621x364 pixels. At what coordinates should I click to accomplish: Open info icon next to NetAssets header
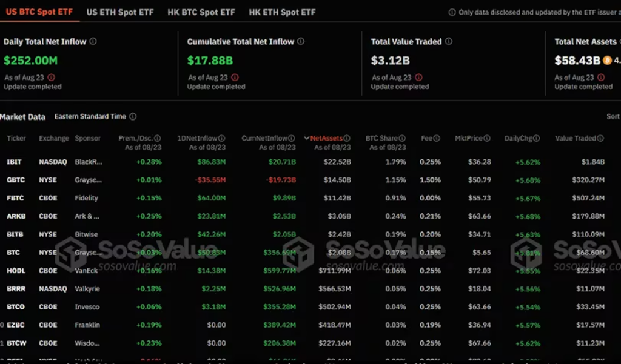click(x=347, y=138)
